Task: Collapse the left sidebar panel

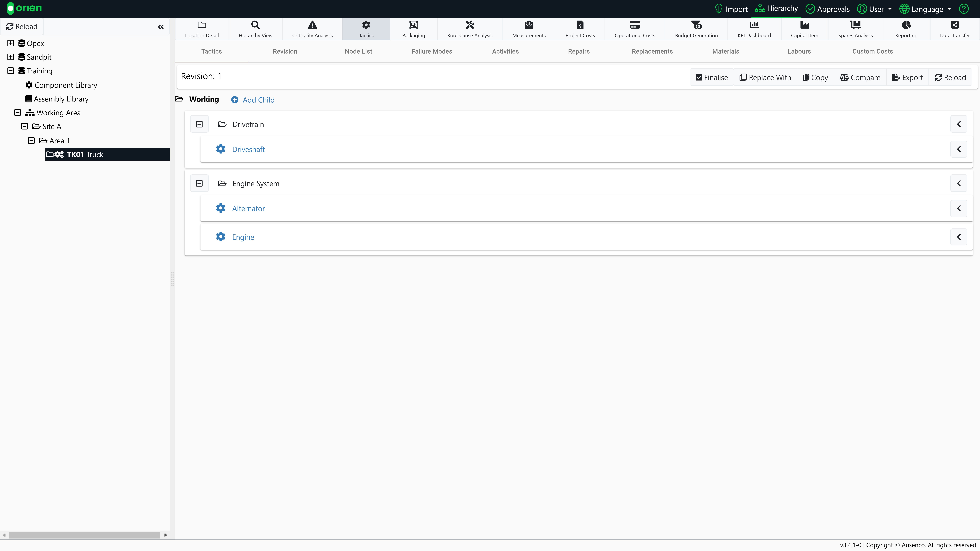Action: [161, 27]
